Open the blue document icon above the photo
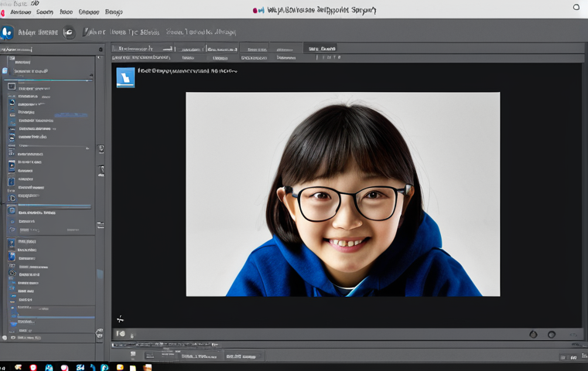This screenshot has width=588, height=371. point(125,77)
